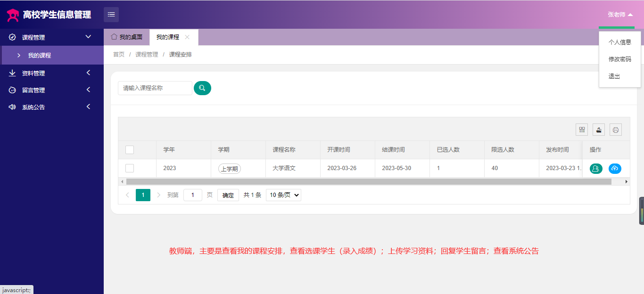Click the 系统公告 speaker icon
Viewport: 644px width, 294px height.
pos(12,107)
